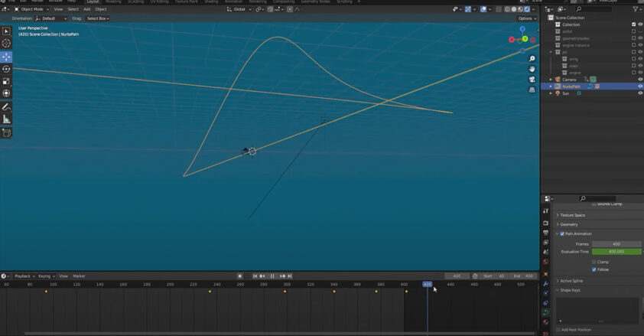644x336 pixels.
Task: Pick the Annotate tool
Action: pos(6,107)
